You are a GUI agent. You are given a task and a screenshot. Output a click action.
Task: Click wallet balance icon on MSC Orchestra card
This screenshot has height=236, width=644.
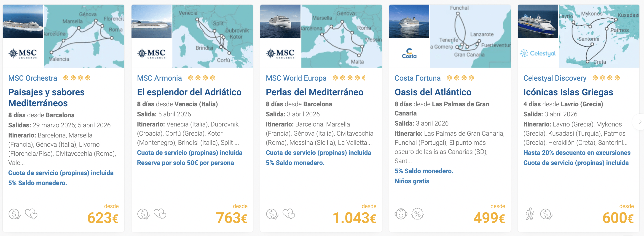tap(14, 214)
